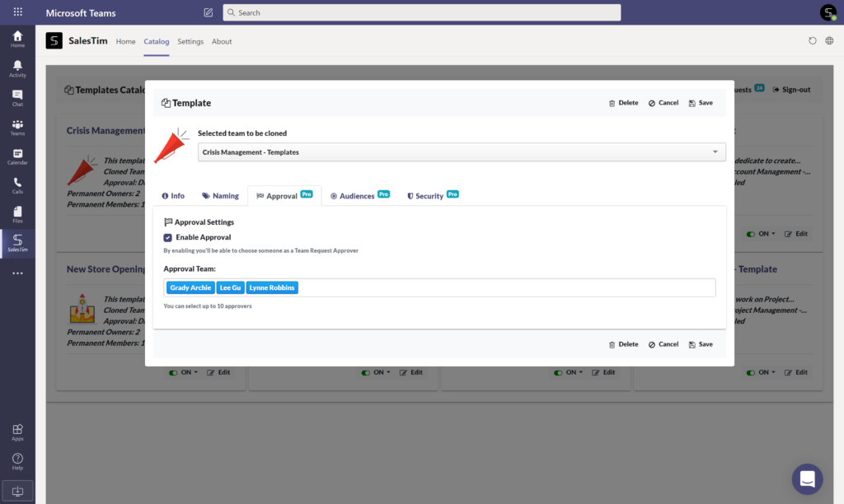Viewport: 844px width, 504px height.
Task: Show more apps via ellipsis
Action: click(x=18, y=273)
